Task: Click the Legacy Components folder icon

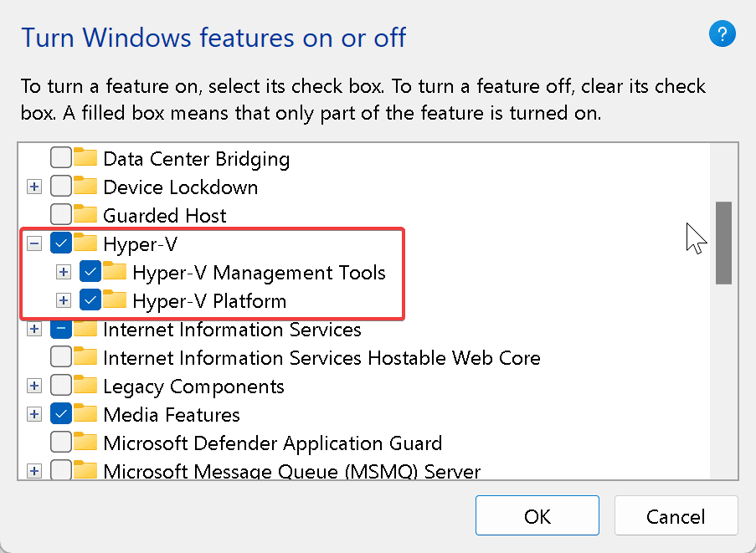Action: tap(86, 384)
